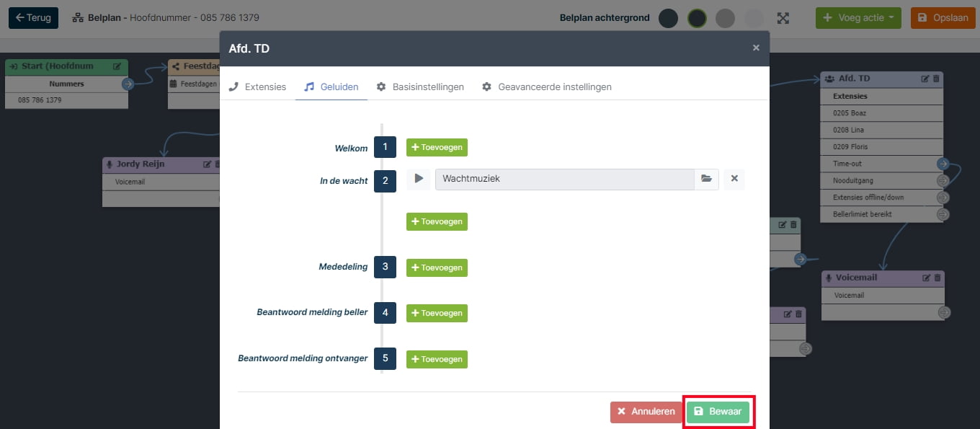Save the belplan with Opslaan

click(943, 18)
